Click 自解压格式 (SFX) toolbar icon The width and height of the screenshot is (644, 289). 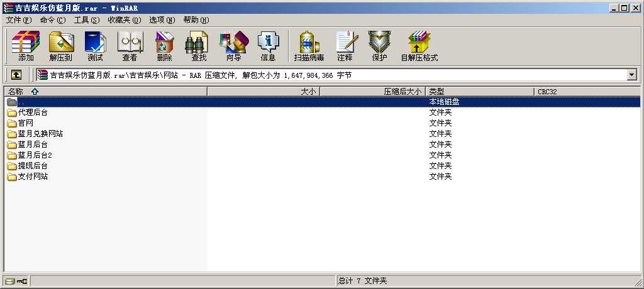click(419, 46)
